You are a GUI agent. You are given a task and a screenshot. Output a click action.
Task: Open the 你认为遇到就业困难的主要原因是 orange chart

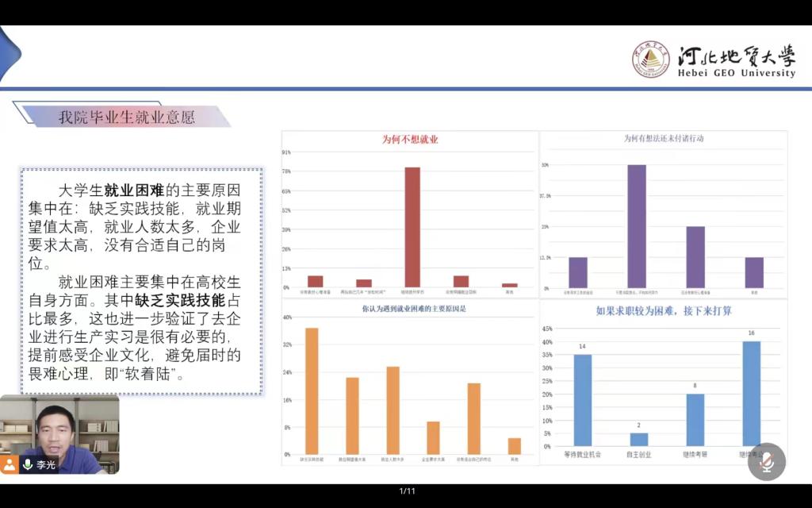pyautogui.click(x=409, y=381)
